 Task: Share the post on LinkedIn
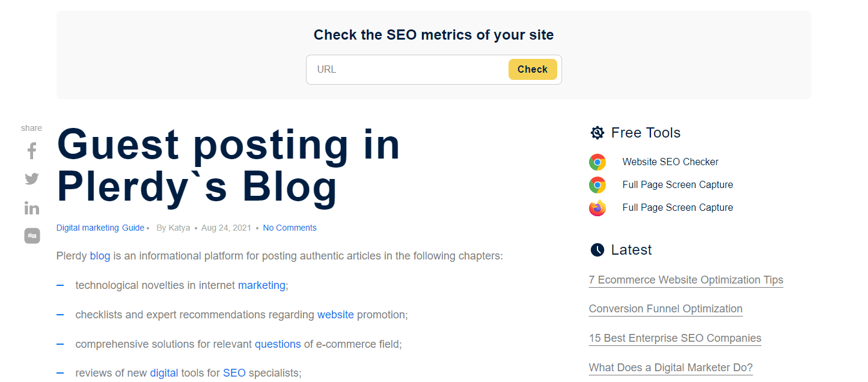(x=32, y=208)
